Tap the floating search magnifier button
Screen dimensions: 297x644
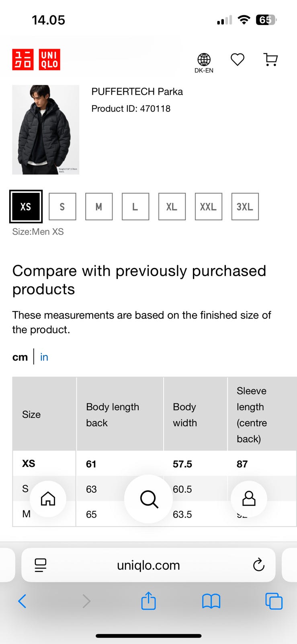pyautogui.click(x=149, y=499)
